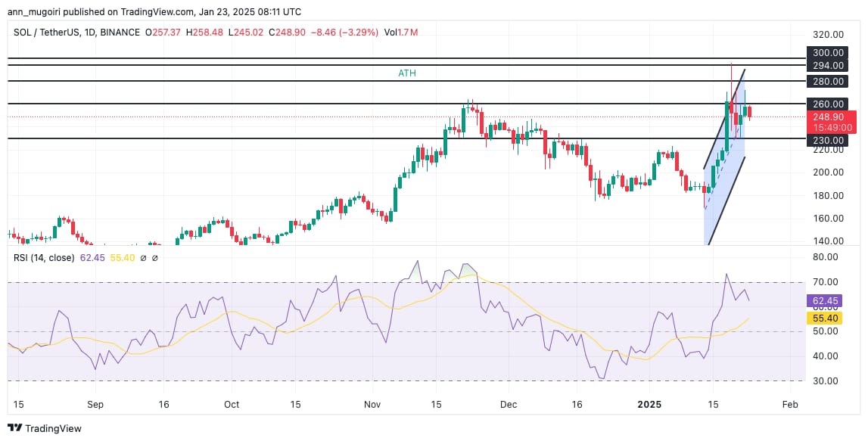Select the 294.00 level on price axis

(828, 66)
